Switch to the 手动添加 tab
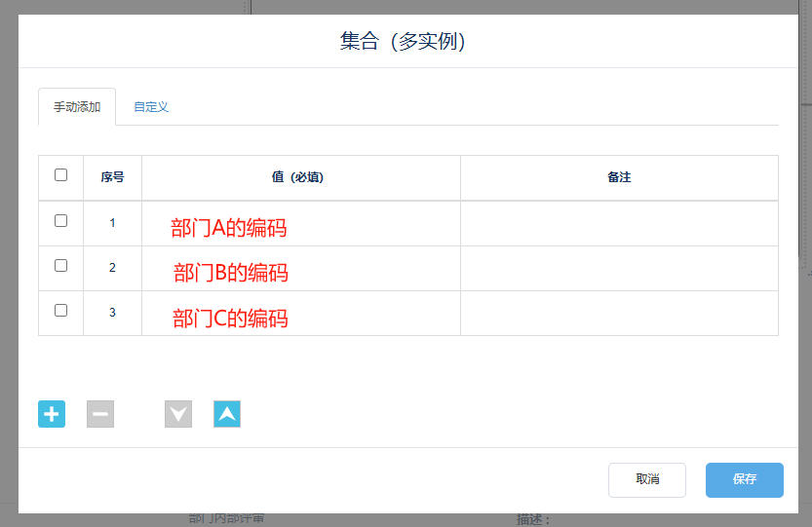The height and width of the screenshot is (527, 812). pyautogui.click(x=77, y=107)
